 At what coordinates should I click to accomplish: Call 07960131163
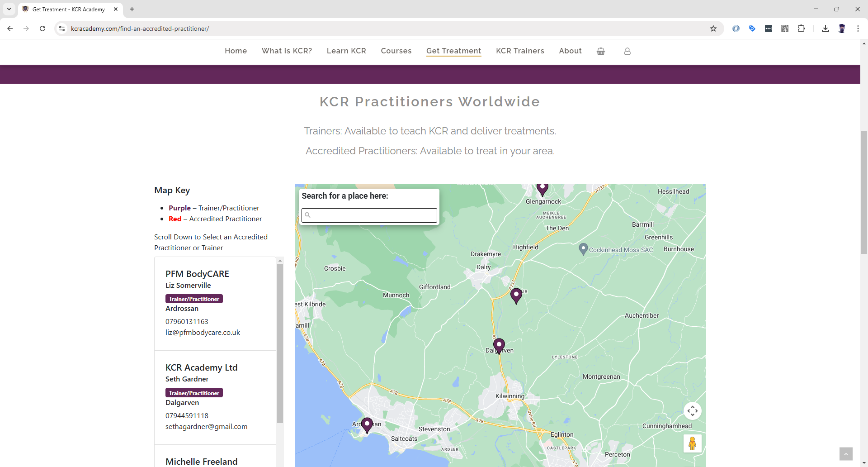(x=187, y=322)
